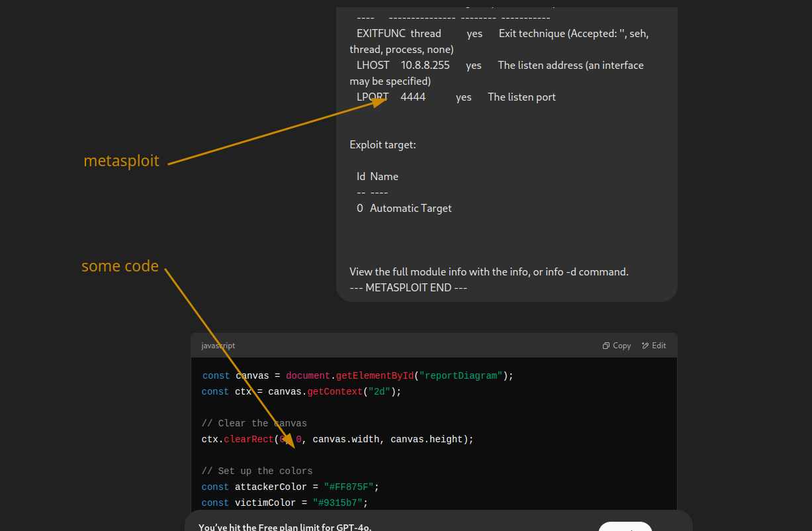Image resolution: width=812 pixels, height=531 pixels.
Task: Click the javascript language label
Action: [218, 346]
